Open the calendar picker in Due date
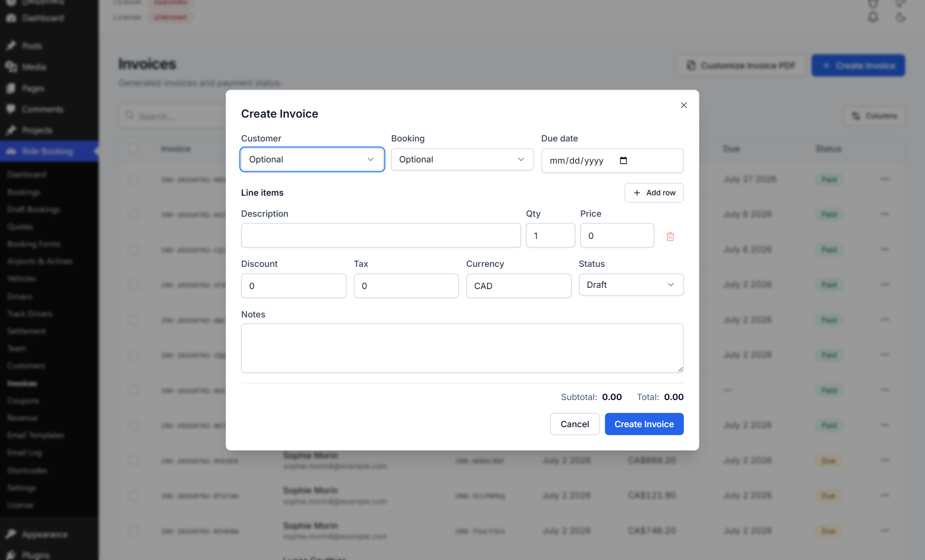 (623, 160)
